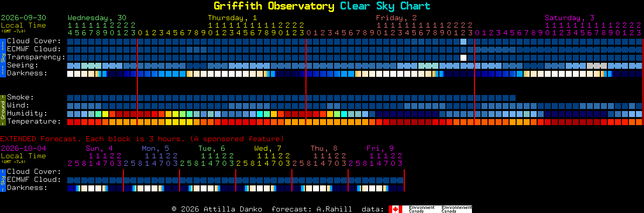
Task: Click the light blue Cloud Cover block on Friday
Action: click(463, 41)
